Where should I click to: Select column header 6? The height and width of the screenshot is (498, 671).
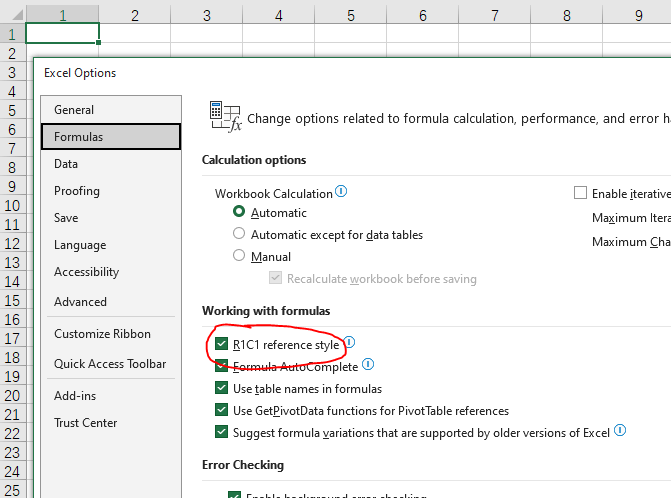pyautogui.click(x=422, y=15)
